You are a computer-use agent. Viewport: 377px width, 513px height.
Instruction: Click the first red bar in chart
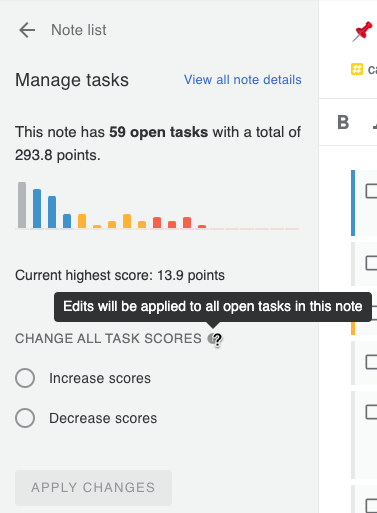(x=157, y=223)
